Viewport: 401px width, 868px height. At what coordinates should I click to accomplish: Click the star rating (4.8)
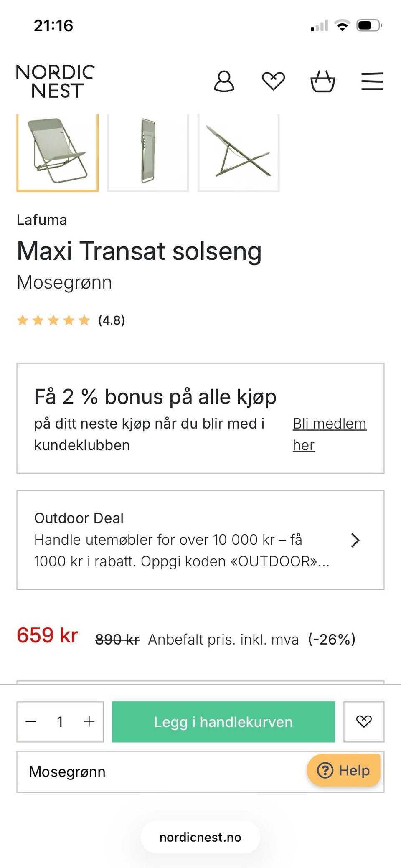point(71,320)
